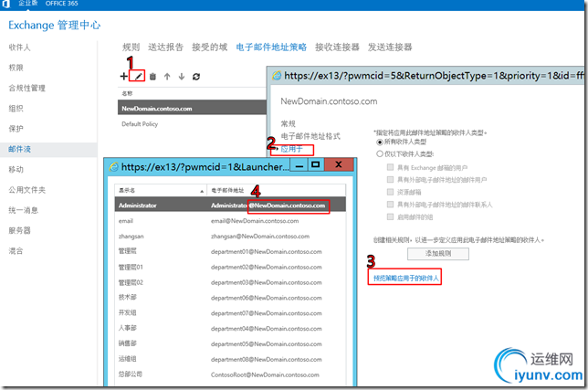The height and width of the screenshot is (390, 588).
Task: Select the email recipient row
Action: pyautogui.click(x=230, y=221)
